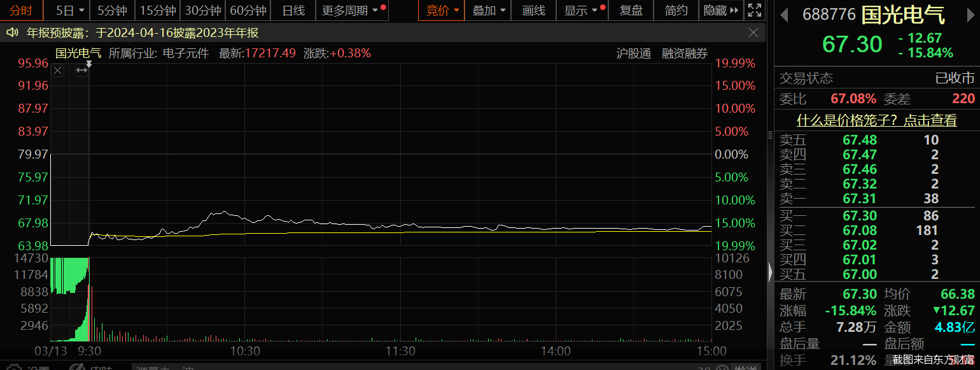Screen dimensions: 980x370
Task: Click the 画线 drawing tool button
Action: click(533, 10)
